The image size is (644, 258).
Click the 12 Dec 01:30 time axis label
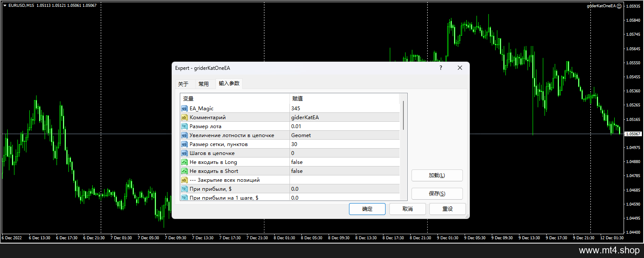tap(612, 238)
